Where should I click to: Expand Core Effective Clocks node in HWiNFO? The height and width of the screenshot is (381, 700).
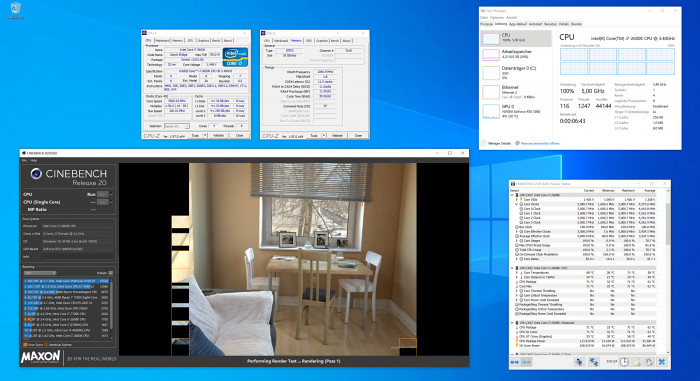pyautogui.click(x=517, y=231)
